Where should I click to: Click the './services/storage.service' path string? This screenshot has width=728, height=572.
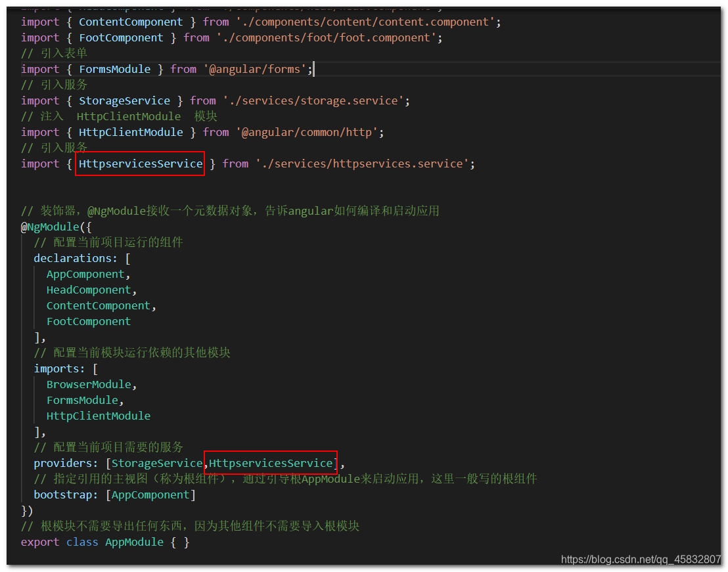tap(313, 100)
